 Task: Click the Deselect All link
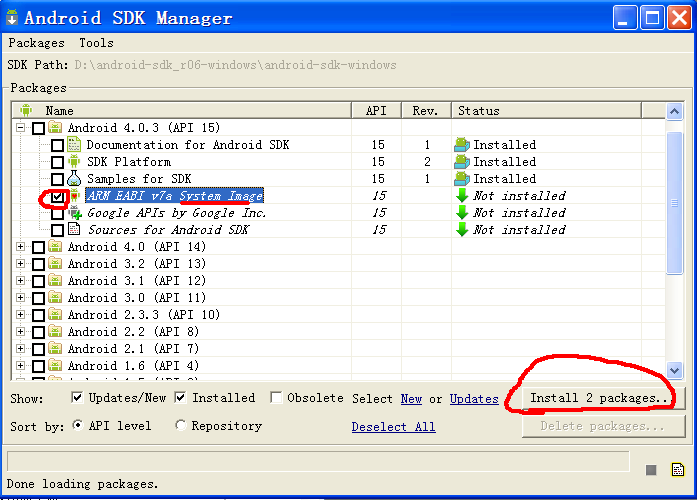393,426
